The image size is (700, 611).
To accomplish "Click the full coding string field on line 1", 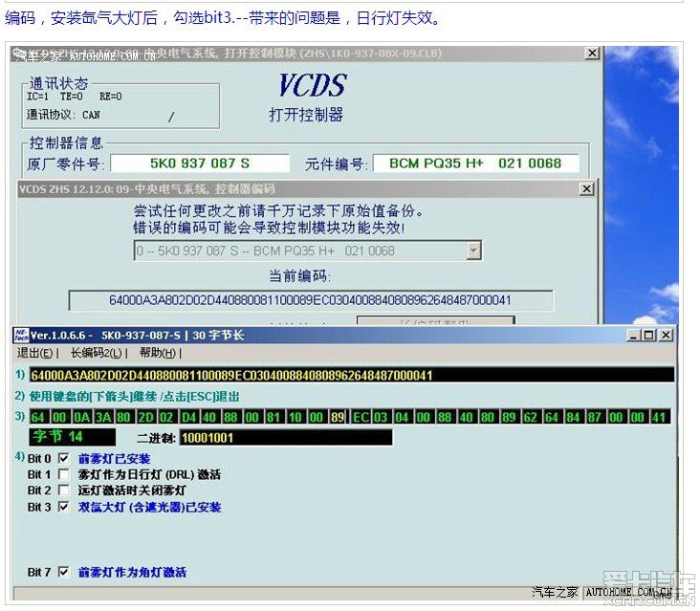I will coord(352,375).
